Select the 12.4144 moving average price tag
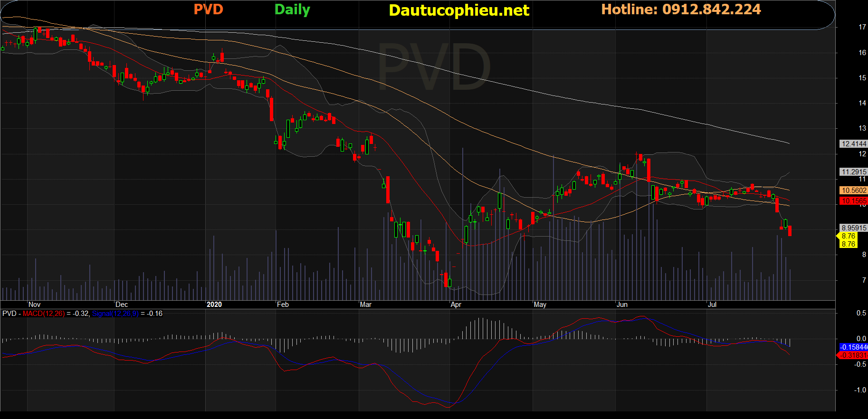This screenshot has width=868, height=419. 854,144
